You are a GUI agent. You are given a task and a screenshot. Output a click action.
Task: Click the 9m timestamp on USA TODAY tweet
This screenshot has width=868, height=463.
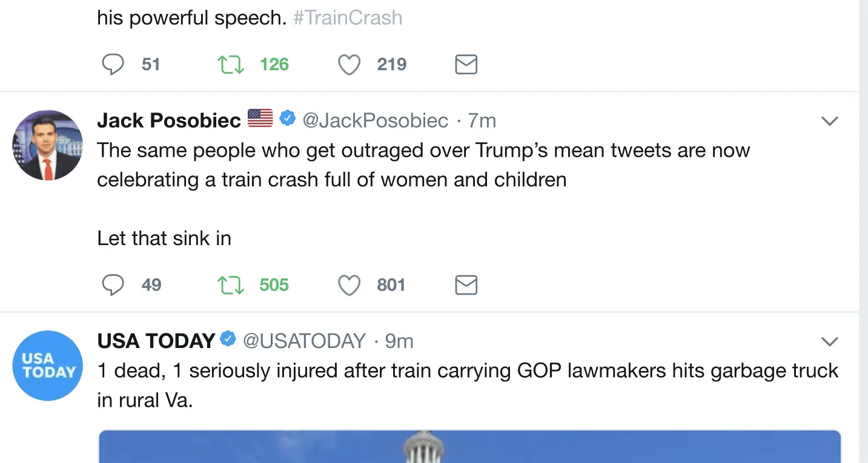(x=399, y=341)
